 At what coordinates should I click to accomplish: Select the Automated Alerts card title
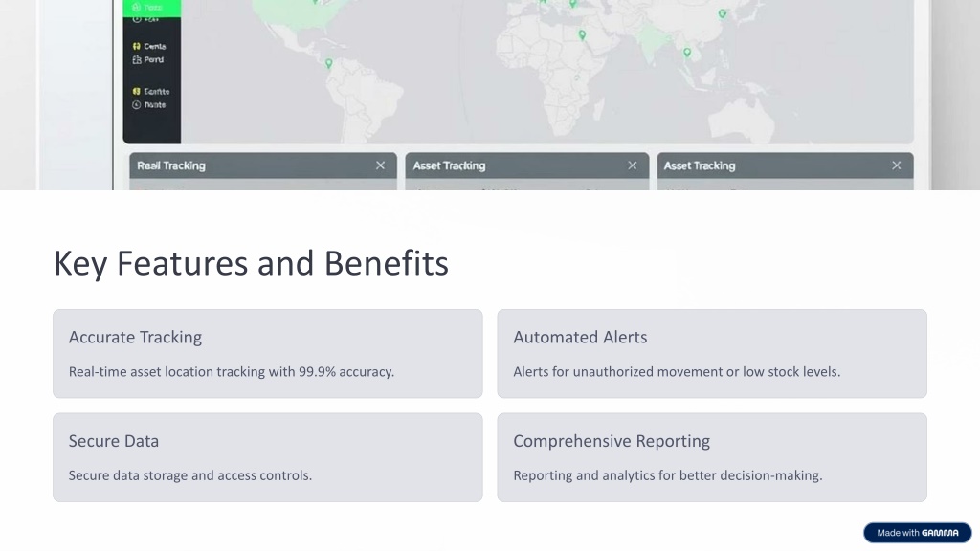point(580,338)
